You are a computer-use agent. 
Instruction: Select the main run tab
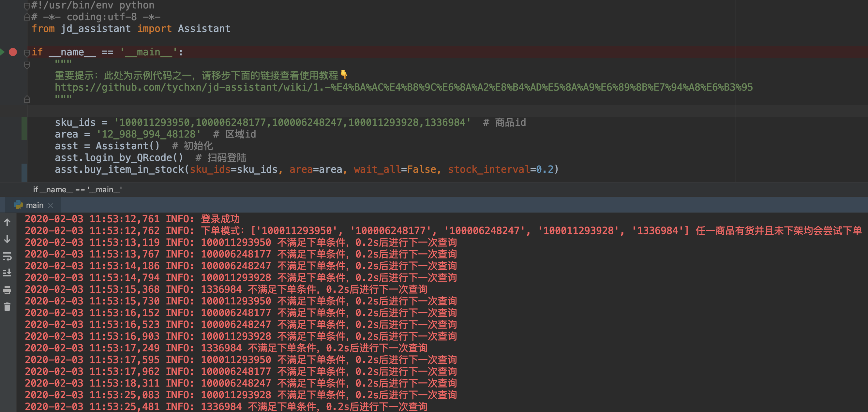coord(35,205)
